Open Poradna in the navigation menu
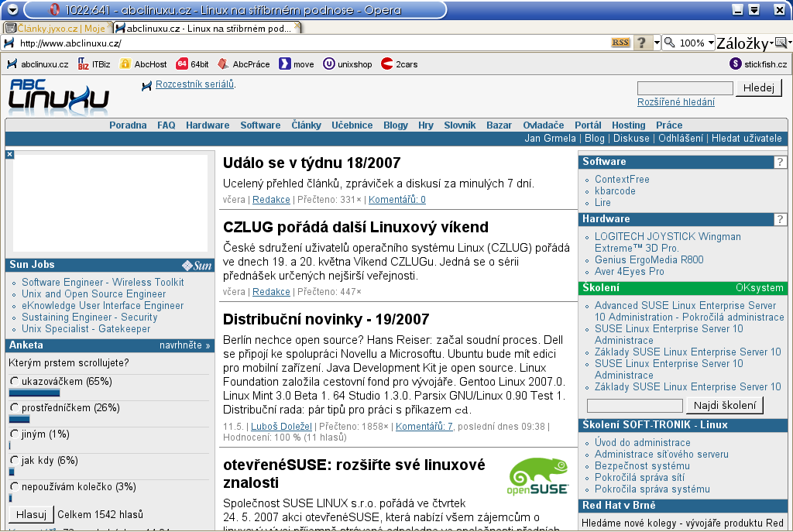 (x=128, y=125)
